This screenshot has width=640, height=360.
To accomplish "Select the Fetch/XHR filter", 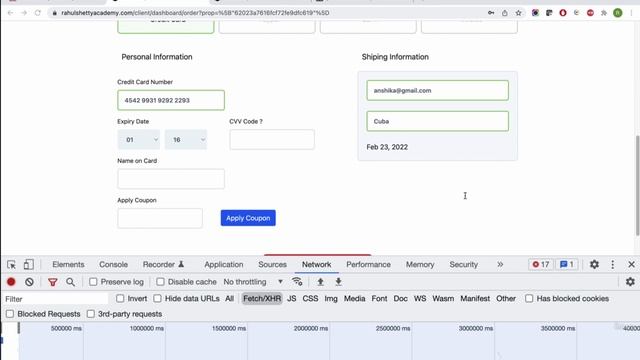I will point(262,298).
